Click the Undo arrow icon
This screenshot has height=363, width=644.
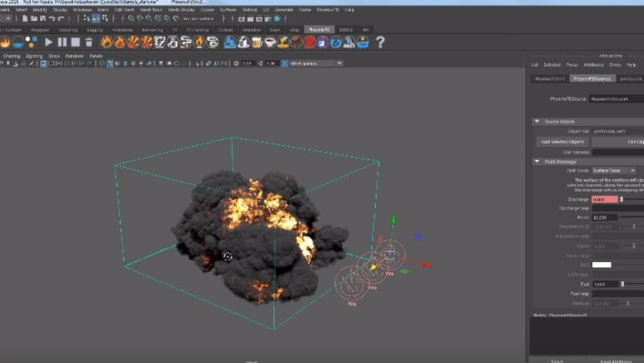pyautogui.click(x=52, y=19)
